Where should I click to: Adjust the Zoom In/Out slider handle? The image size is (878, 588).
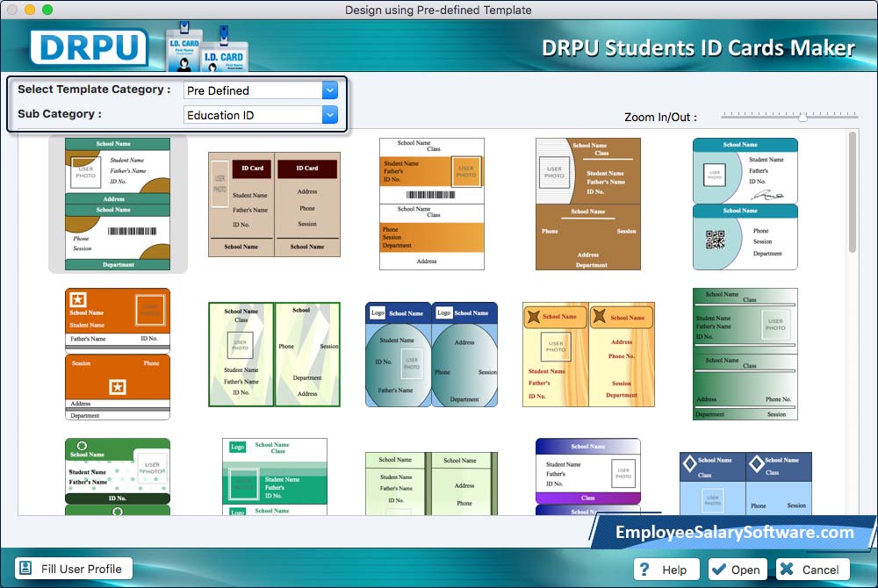[802, 117]
